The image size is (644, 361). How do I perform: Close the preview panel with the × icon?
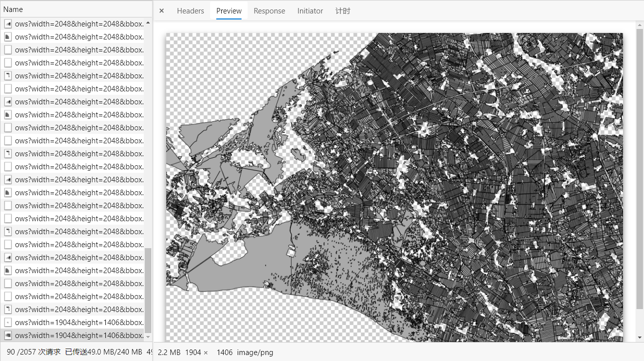161,10
